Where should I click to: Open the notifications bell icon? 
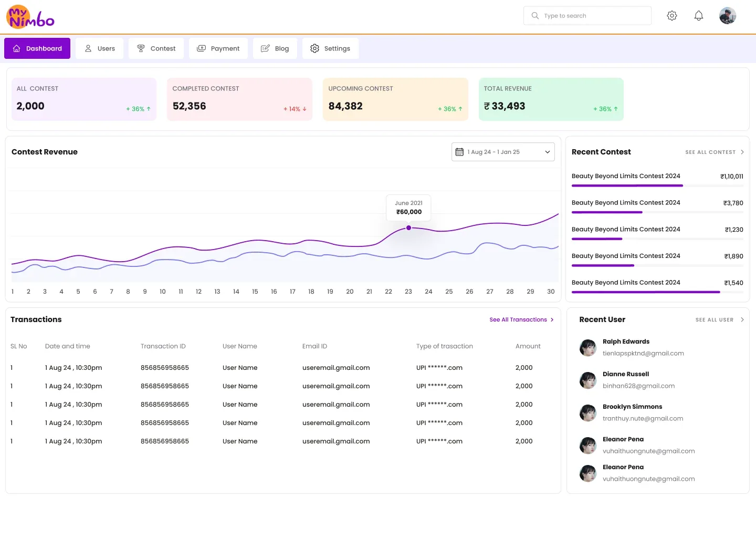click(x=699, y=16)
